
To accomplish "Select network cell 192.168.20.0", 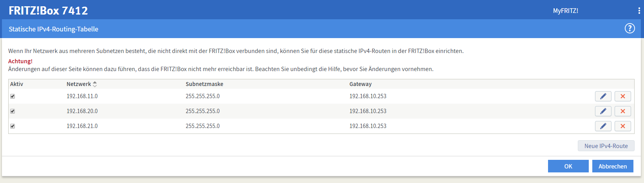I will click(x=82, y=111).
